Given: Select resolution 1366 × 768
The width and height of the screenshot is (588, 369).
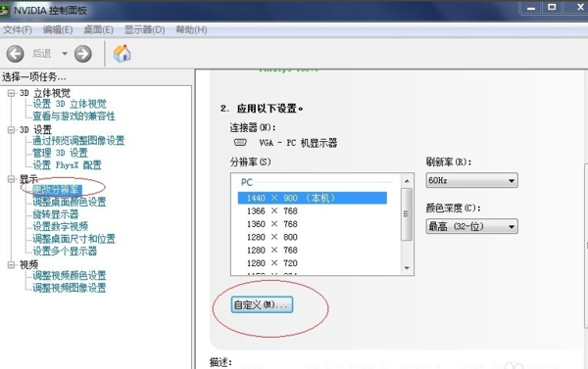Looking at the screenshot, I should [272, 211].
